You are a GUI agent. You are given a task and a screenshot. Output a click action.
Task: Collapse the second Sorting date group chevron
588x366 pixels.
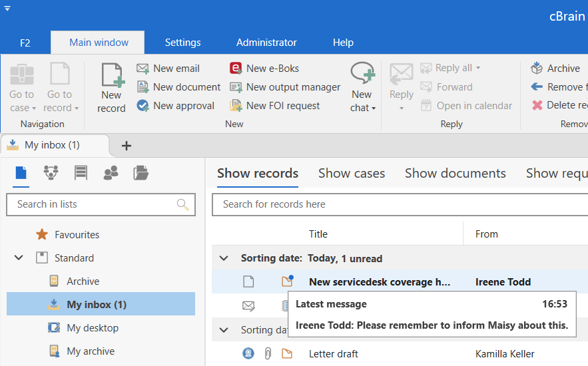(224, 330)
